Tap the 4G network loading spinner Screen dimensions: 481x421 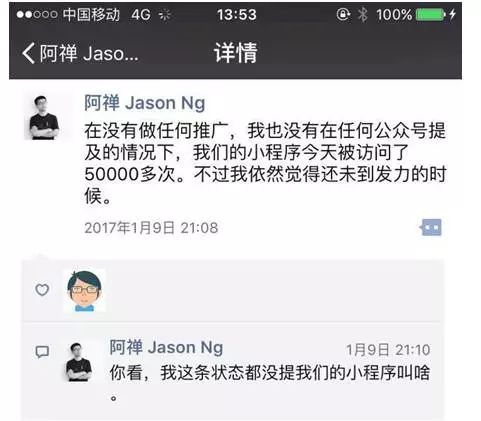point(165,15)
